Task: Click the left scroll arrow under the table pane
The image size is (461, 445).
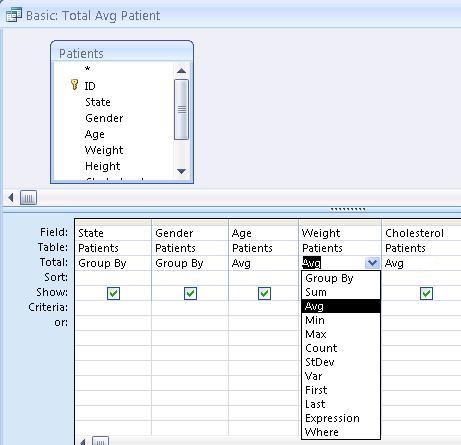Action: coord(11,198)
